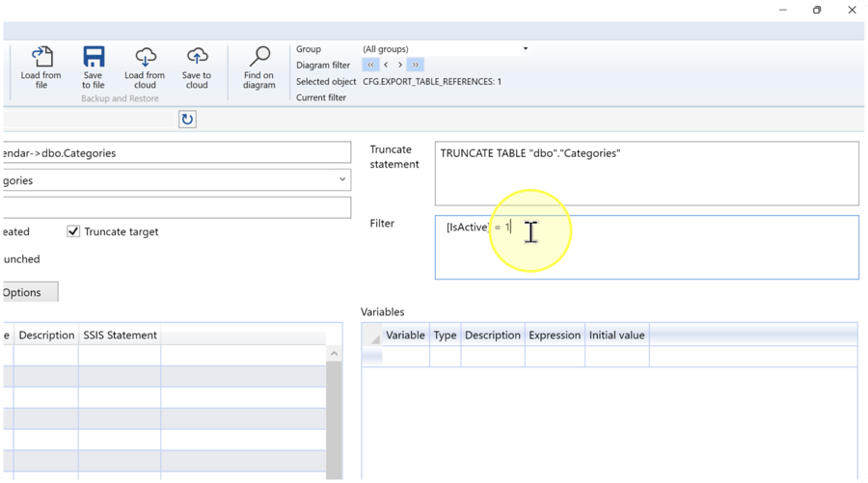Click the Load from cloud icon

click(x=145, y=57)
